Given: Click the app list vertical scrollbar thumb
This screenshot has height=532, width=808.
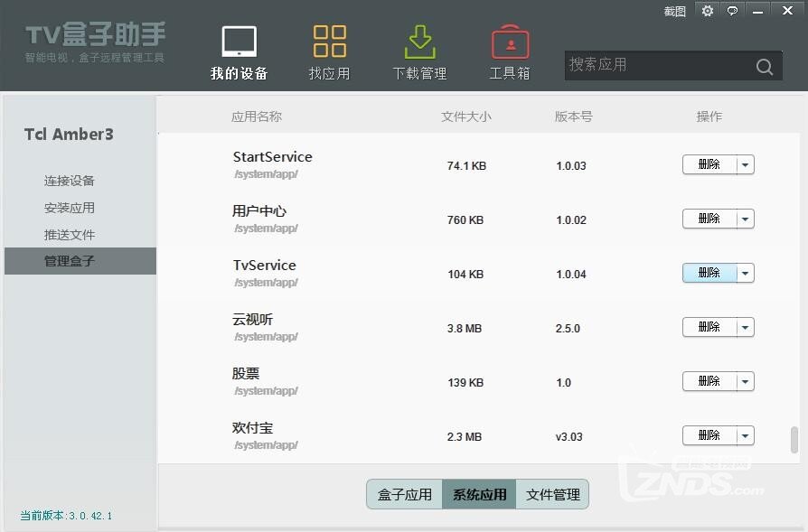Looking at the screenshot, I should [794, 440].
